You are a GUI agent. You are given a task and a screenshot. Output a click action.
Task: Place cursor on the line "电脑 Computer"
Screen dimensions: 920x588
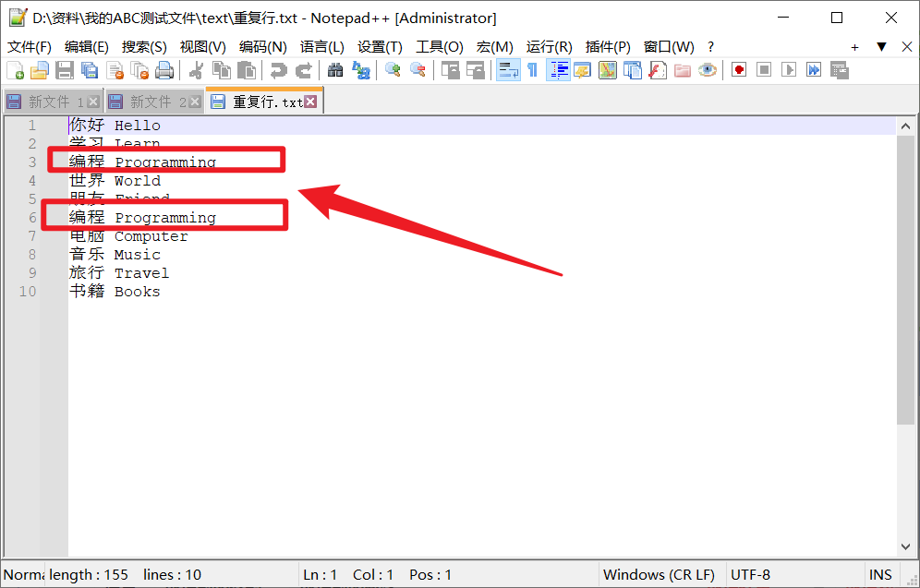(128, 236)
